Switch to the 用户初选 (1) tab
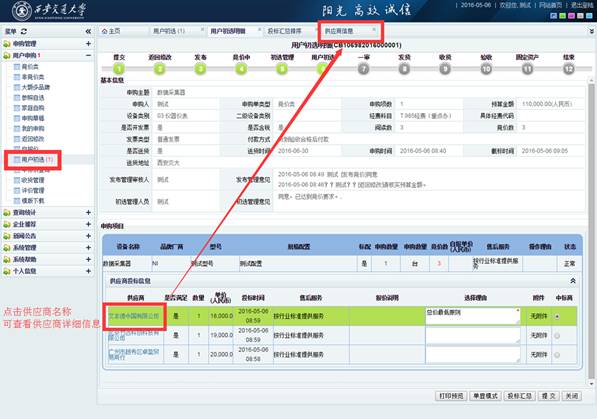 177,31
